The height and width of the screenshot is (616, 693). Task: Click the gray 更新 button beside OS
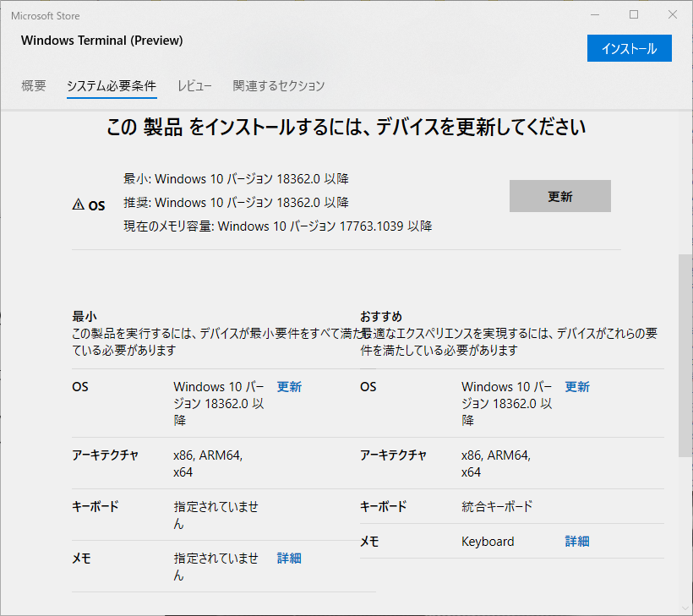pyautogui.click(x=560, y=196)
